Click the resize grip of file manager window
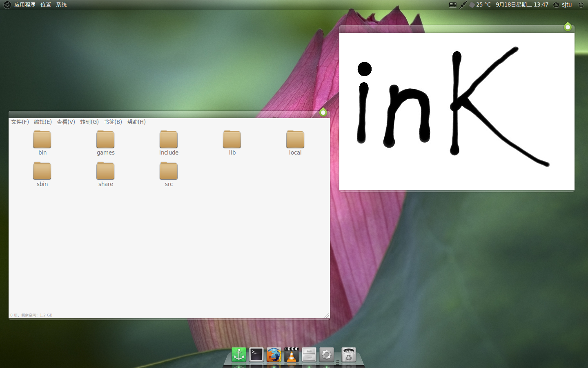The width and height of the screenshot is (588, 368). [x=327, y=315]
